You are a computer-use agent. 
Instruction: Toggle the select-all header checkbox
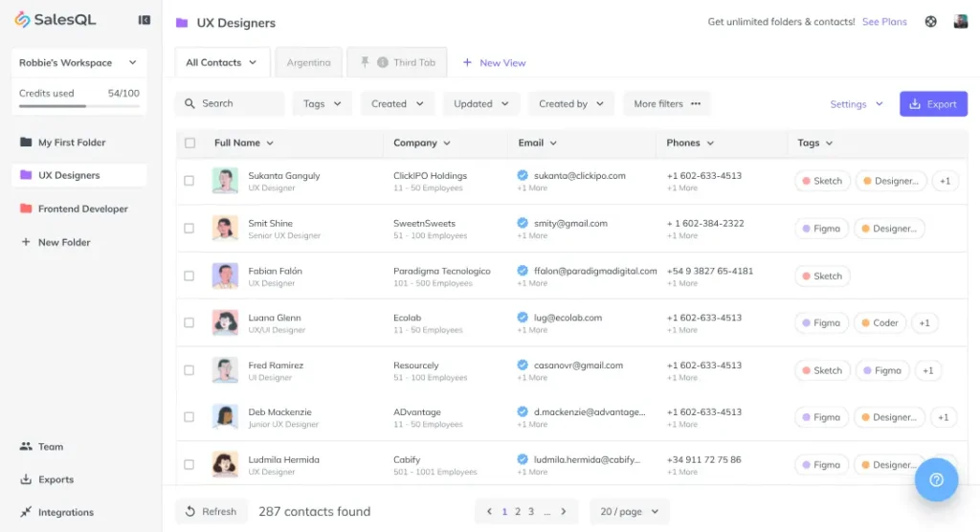tap(190, 144)
